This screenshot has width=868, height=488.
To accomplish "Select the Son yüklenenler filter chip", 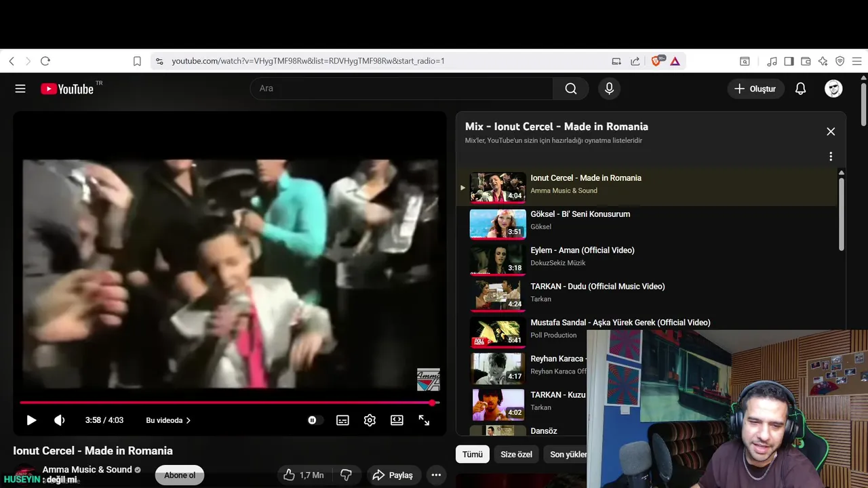I will (x=568, y=454).
